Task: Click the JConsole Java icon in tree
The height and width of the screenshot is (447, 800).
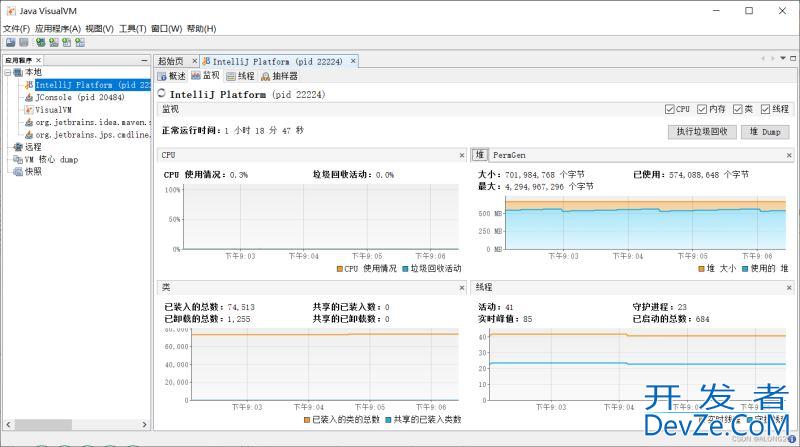Action: (29, 97)
